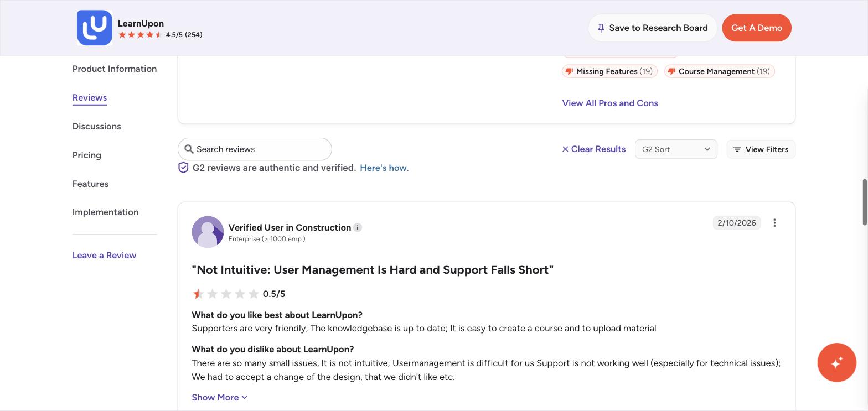The image size is (868, 411).
Task: Open the three-dot menu on the review
Action: click(x=774, y=223)
